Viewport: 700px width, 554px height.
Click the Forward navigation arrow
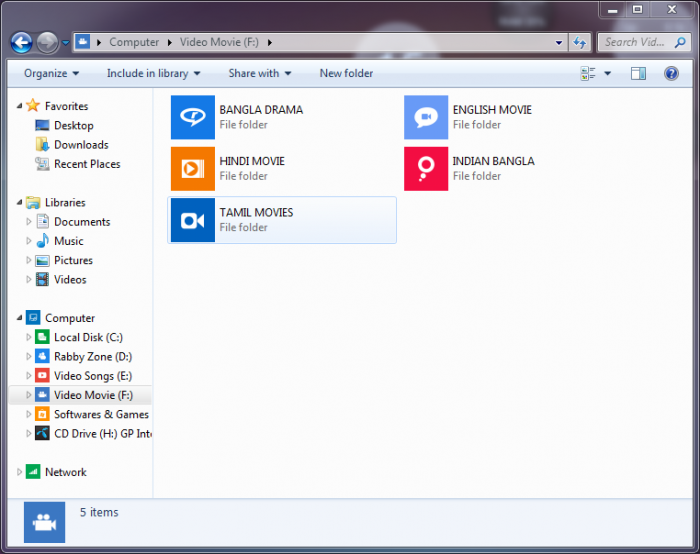pyautogui.click(x=47, y=43)
